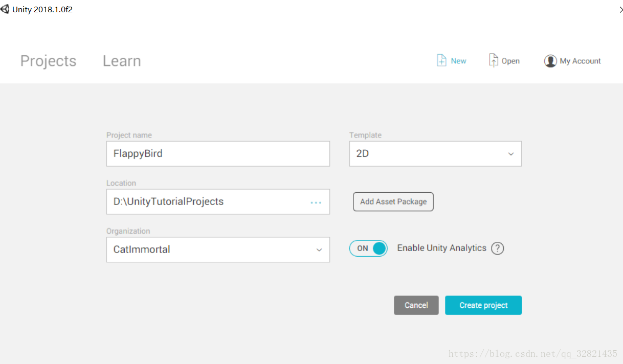Click the Add Asset Package button

pyautogui.click(x=393, y=201)
